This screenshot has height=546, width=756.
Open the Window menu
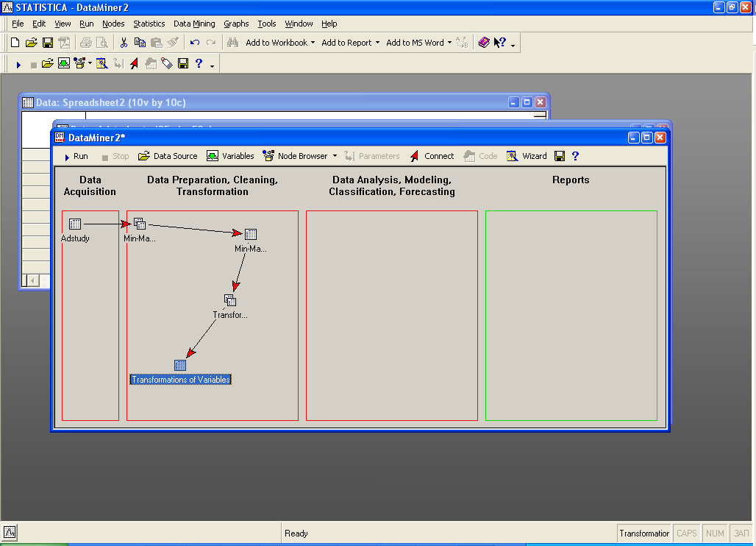(x=299, y=24)
